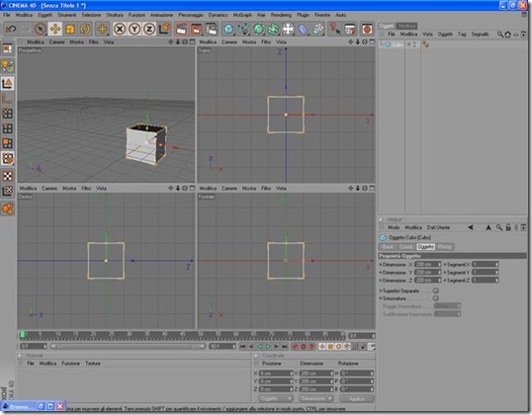532x415 pixels.
Task: Open the particle emitter icon
Action: coord(317,30)
